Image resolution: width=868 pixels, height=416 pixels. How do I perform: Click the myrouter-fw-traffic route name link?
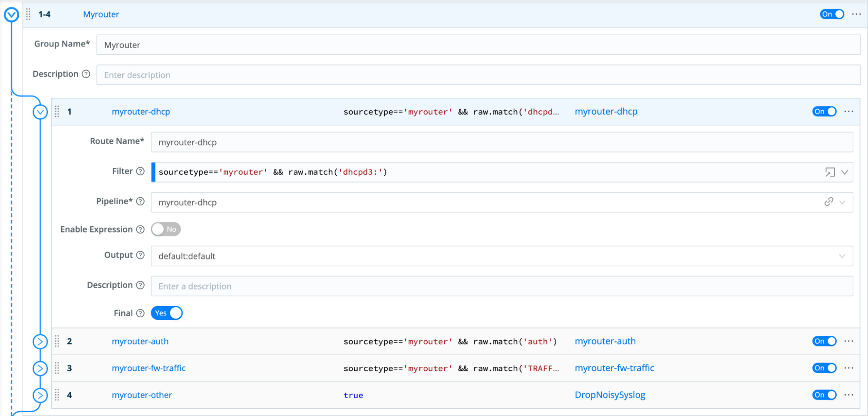coord(149,368)
